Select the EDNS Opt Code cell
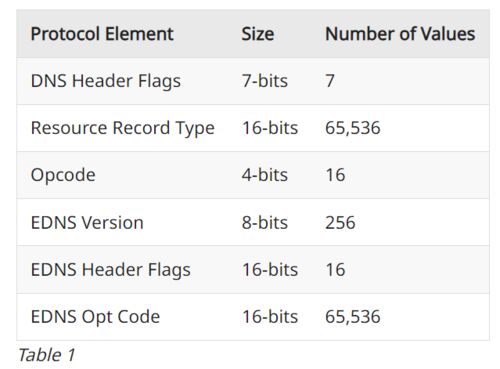The height and width of the screenshot is (369, 500). coord(95,317)
